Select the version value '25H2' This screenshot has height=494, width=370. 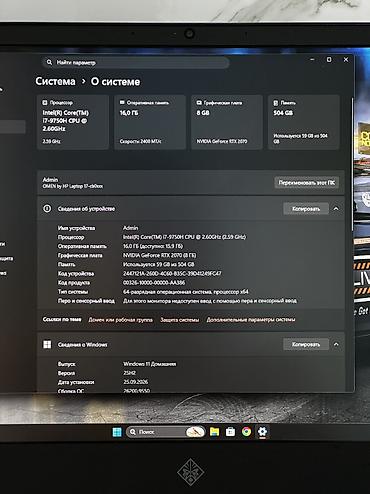click(x=129, y=373)
